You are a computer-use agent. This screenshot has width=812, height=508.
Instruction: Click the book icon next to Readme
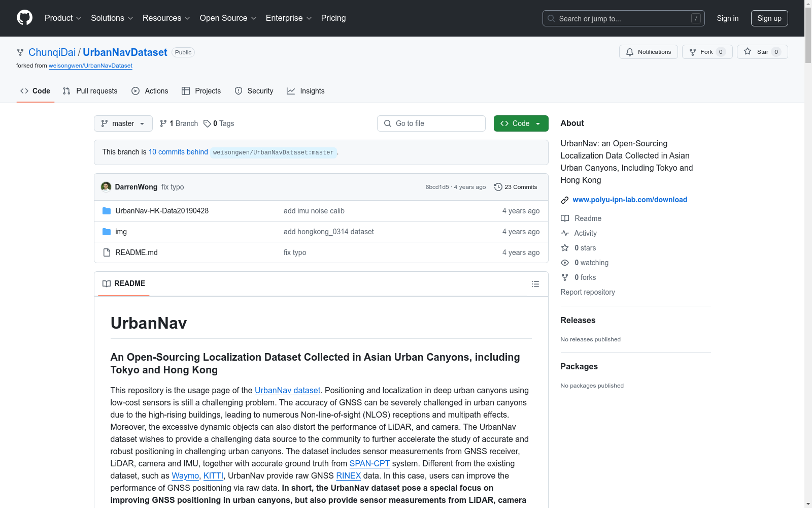tap(565, 218)
